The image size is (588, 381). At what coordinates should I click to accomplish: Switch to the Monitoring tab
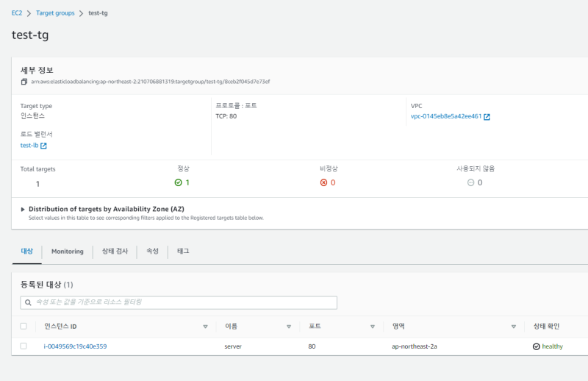(67, 252)
